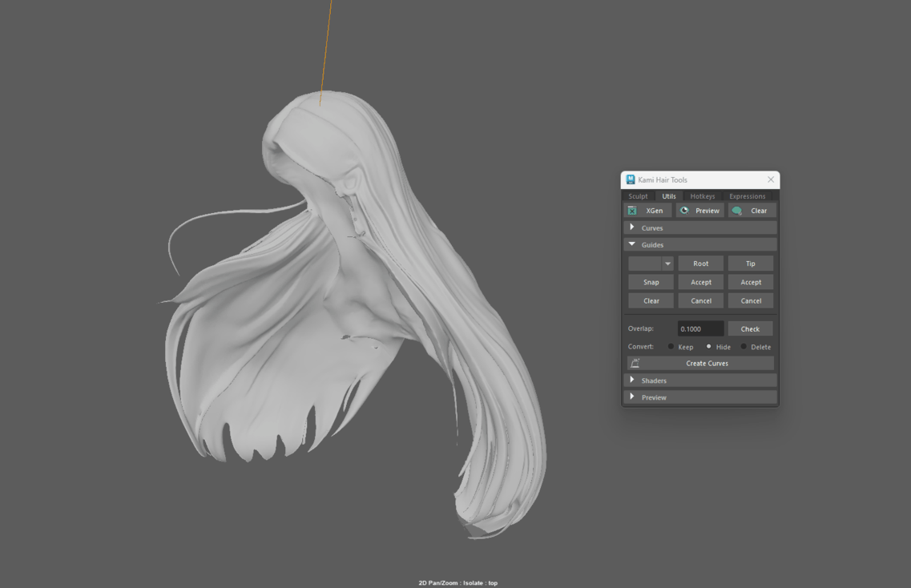Screen dimensions: 911x588
Task: Click the Accept button under Tip
Action: pos(751,282)
